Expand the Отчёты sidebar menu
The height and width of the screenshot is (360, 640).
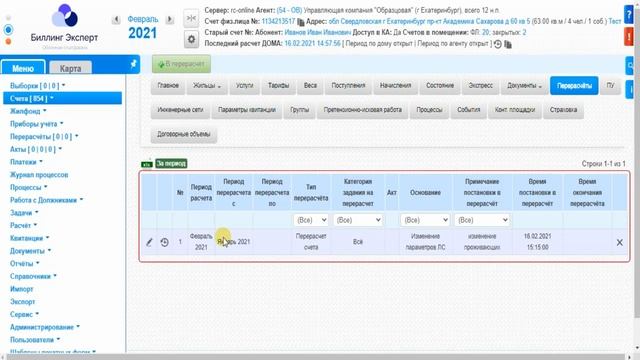click(24, 264)
